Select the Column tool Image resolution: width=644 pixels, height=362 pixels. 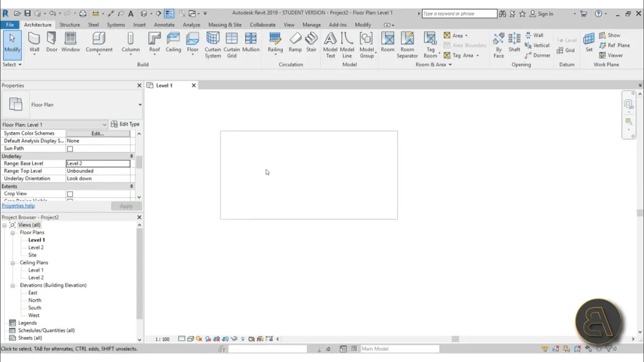click(x=130, y=42)
